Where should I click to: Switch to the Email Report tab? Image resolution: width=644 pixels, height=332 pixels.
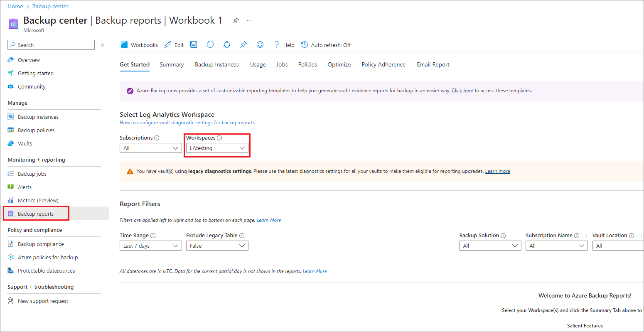[433, 64]
